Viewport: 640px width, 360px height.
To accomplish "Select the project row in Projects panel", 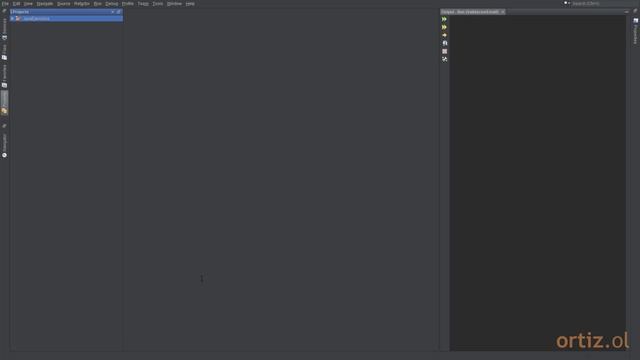I will (x=67, y=19).
